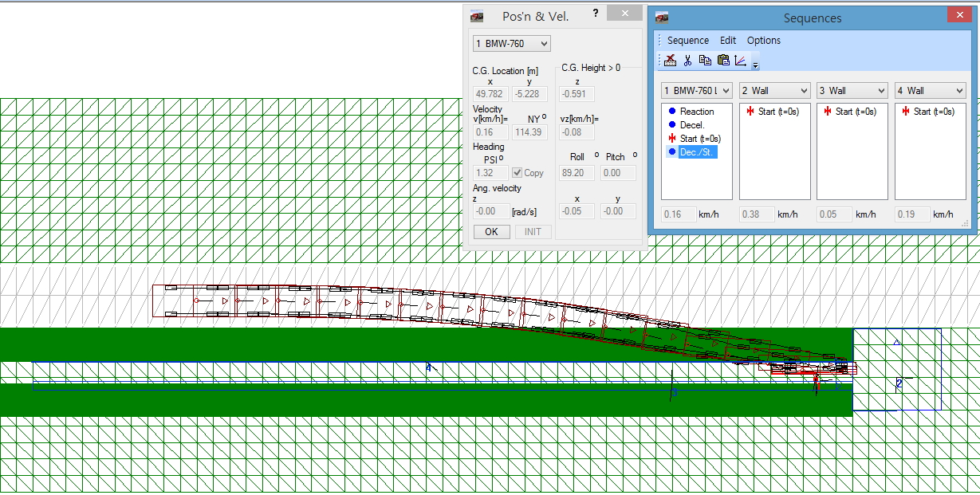The width and height of the screenshot is (980, 495).
Task: Select Start (t=0s) under '3 Wall'
Action: tap(855, 112)
